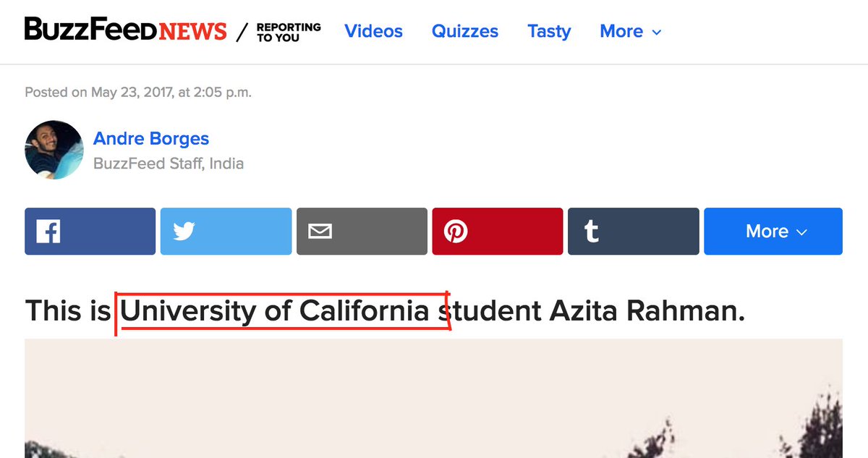Open Andre Borges author profile link

[151, 138]
